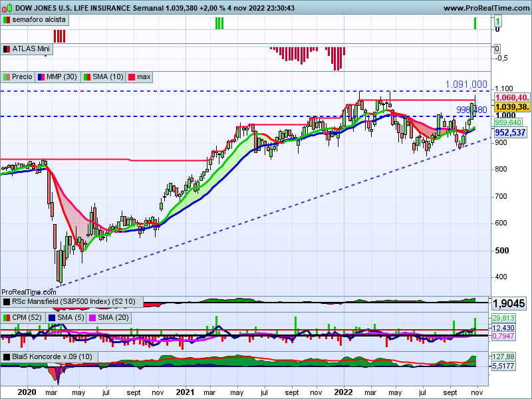Click the 2022 year label on time axis
532x399 pixels.
(x=343, y=392)
